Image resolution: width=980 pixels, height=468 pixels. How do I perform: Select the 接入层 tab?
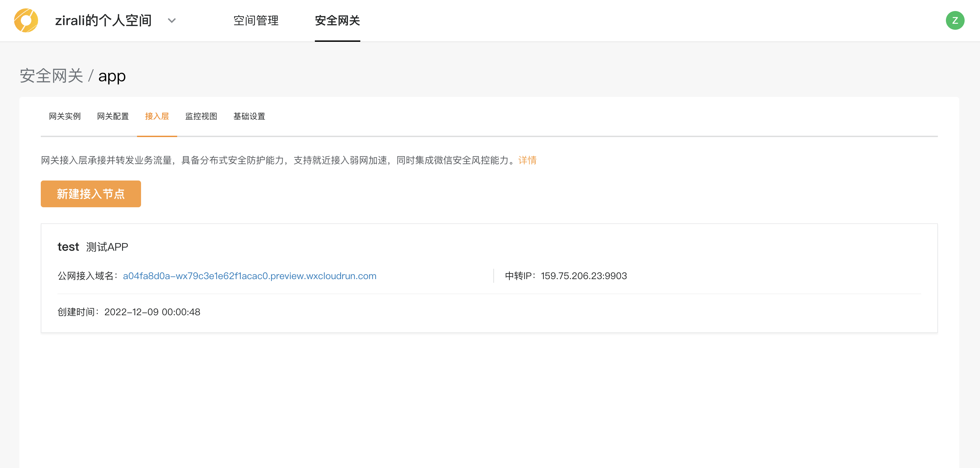click(x=157, y=116)
